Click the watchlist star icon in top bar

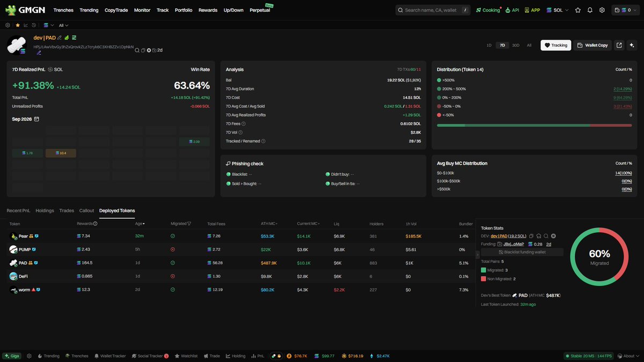coord(578,10)
